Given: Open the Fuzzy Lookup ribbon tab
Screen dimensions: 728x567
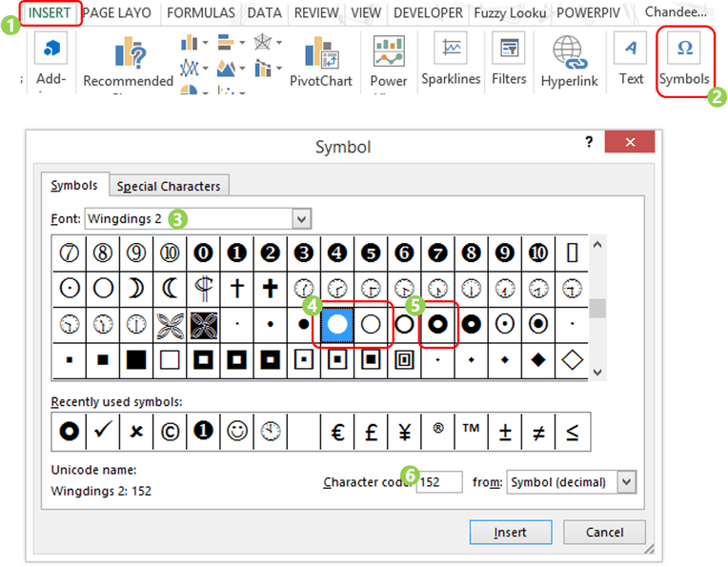Looking at the screenshot, I should tap(510, 13).
